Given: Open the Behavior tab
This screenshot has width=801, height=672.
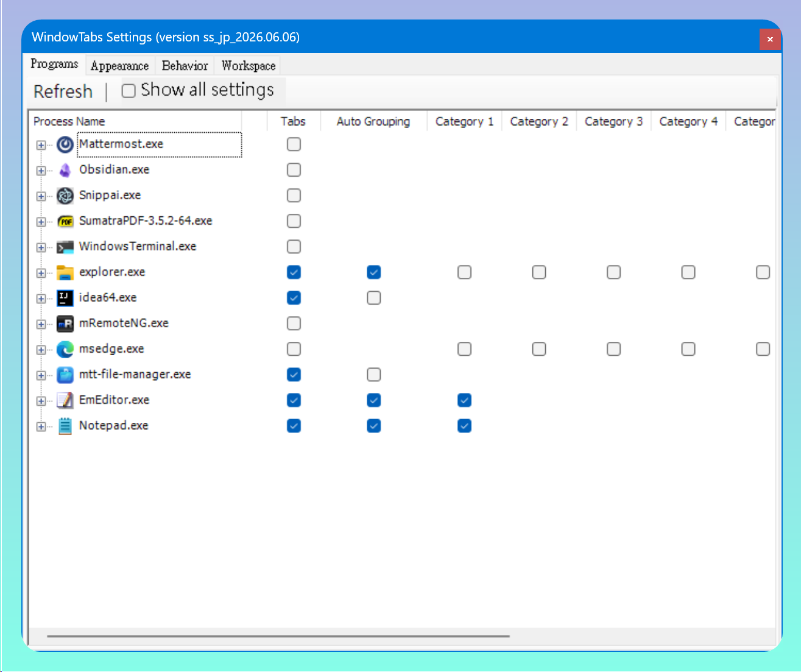Looking at the screenshot, I should [185, 66].
